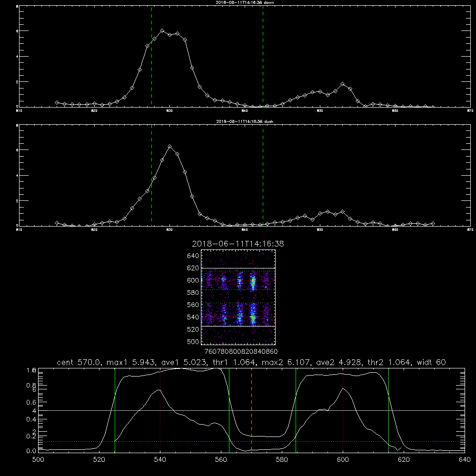Click the heatmap y-axis label 560
The height and width of the screenshot is (476, 476).
[193, 305]
